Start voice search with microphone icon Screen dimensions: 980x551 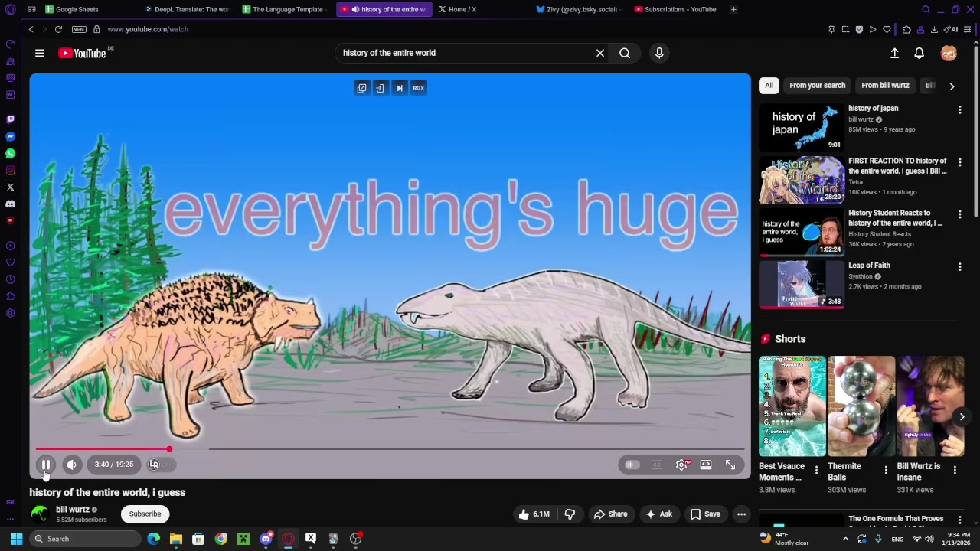659,53
